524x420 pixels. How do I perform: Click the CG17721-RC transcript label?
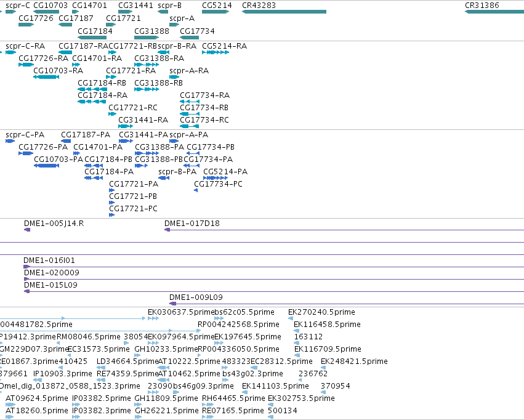(133, 108)
